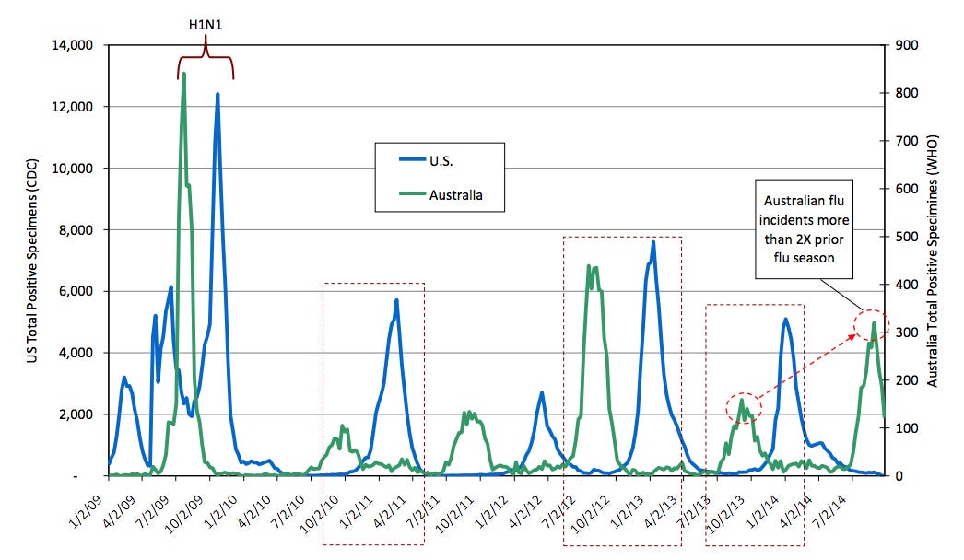
Task: Click the green Australia line swatch in legend
Action: tap(405, 194)
